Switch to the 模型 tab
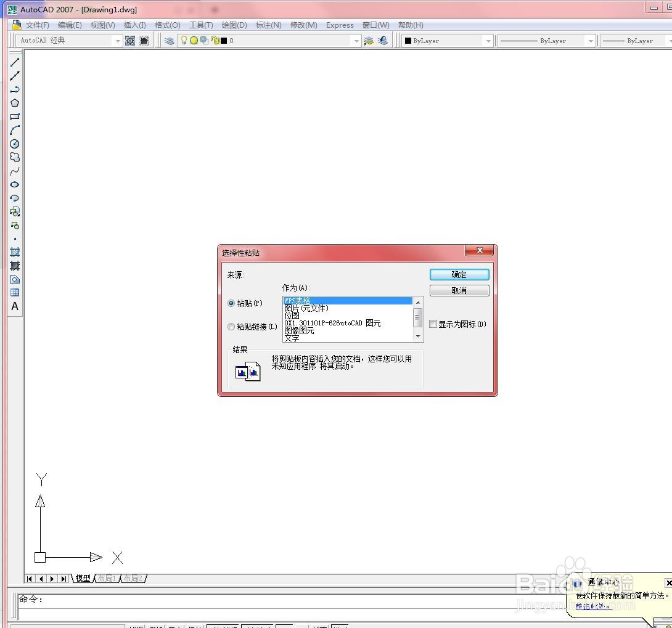The height and width of the screenshot is (628, 672). pos(83,579)
